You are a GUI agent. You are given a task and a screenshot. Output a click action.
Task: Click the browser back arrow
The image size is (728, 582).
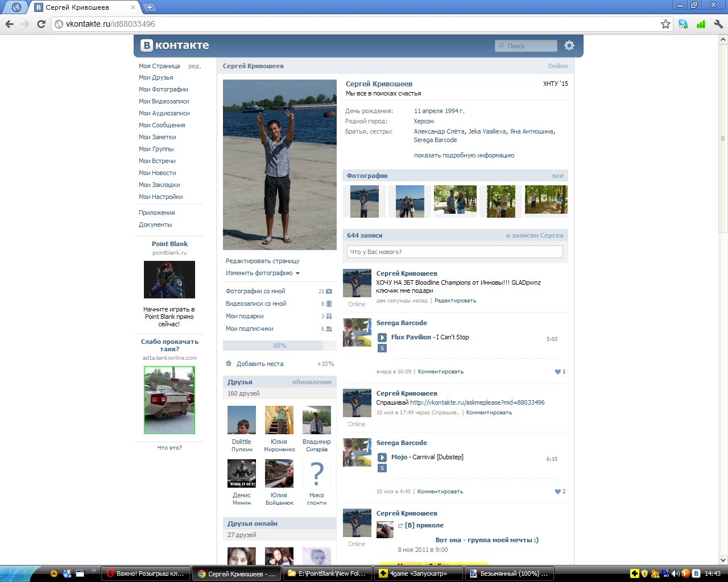(9, 24)
